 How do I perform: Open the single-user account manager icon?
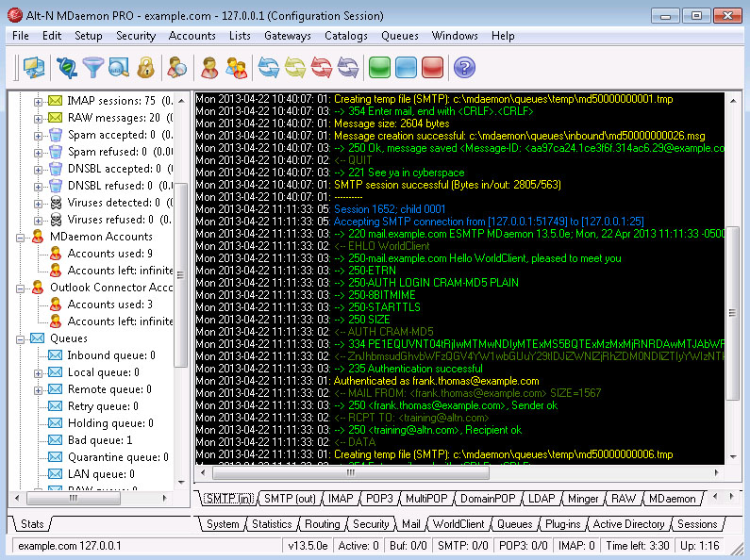(x=209, y=67)
